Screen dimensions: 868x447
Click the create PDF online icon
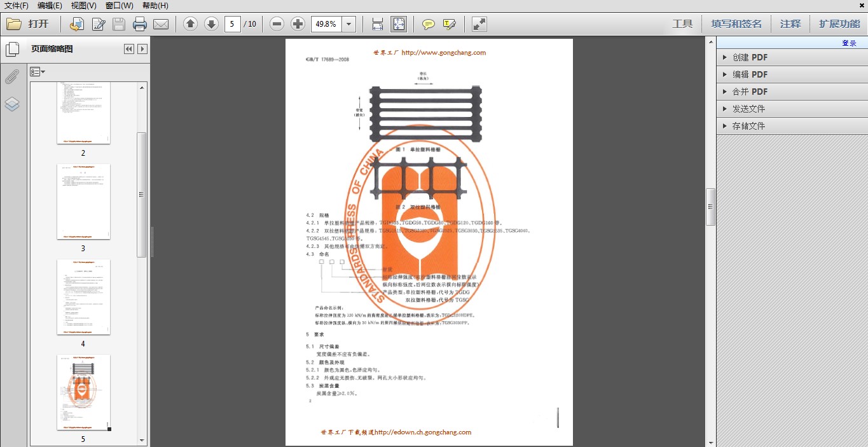pyautogui.click(x=77, y=24)
